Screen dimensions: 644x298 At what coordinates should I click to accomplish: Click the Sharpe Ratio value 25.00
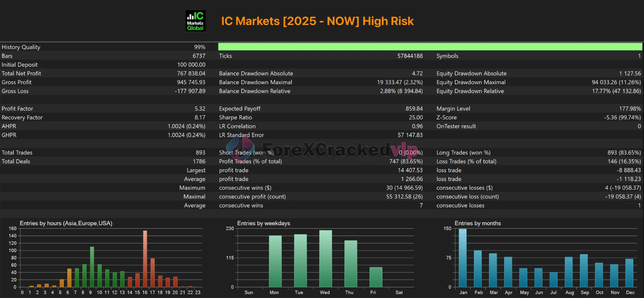415,117
